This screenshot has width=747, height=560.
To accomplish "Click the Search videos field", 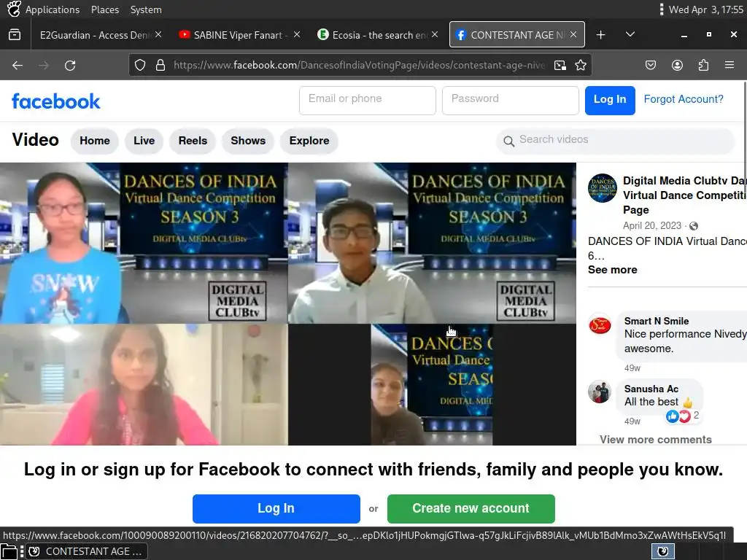I will 616,141.
